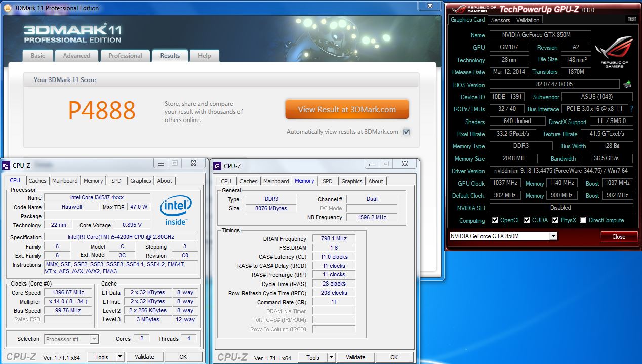This screenshot has height=364, width=642.
Task: Click the GPU Name field in GPU-Z
Action: (x=540, y=35)
